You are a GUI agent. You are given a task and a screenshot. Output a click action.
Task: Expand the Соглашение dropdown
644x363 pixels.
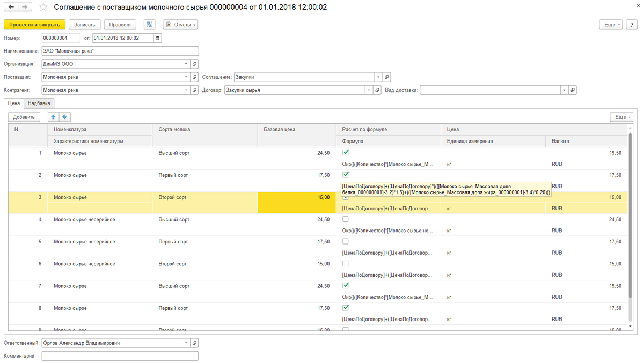378,77
